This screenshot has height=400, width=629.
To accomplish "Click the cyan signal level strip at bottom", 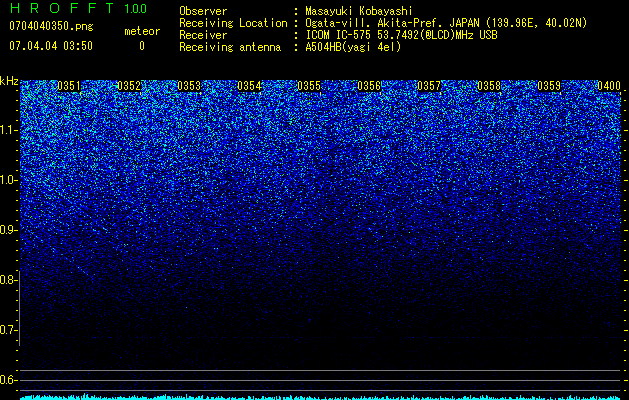I will click(321, 397).
